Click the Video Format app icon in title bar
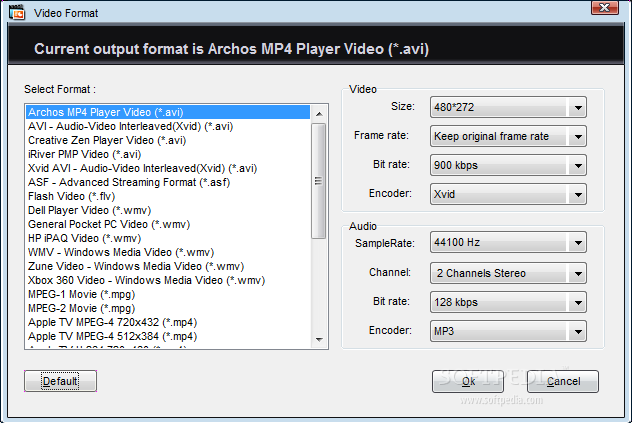The image size is (632, 423). pyautogui.click(x=17, y=12)
